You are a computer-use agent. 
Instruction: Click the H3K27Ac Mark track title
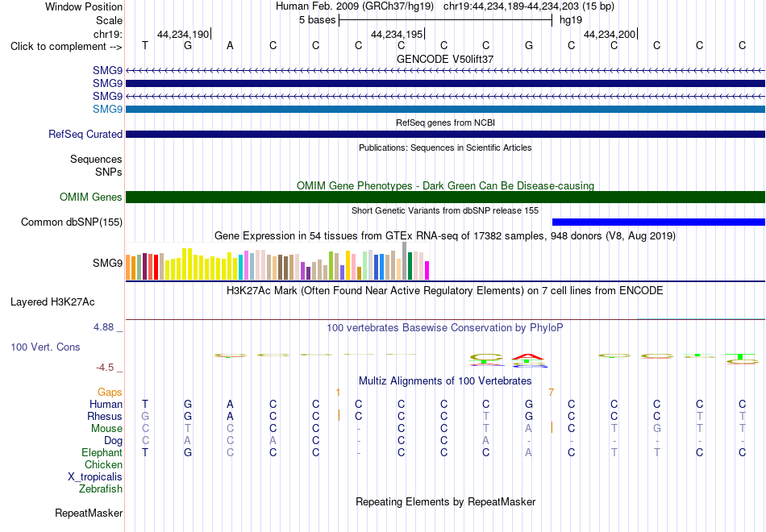pyautogui.click(x=445, y=291)
